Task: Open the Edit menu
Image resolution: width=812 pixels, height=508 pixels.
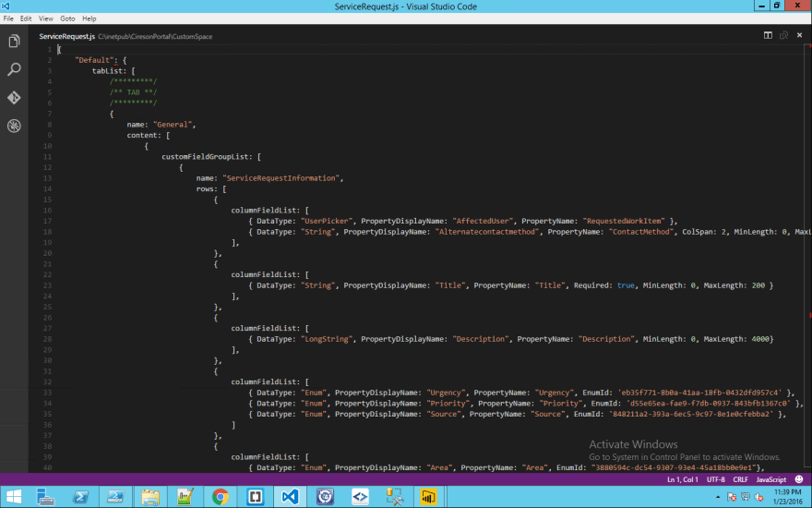Action: pyautogui.click(x=26, y=18)
